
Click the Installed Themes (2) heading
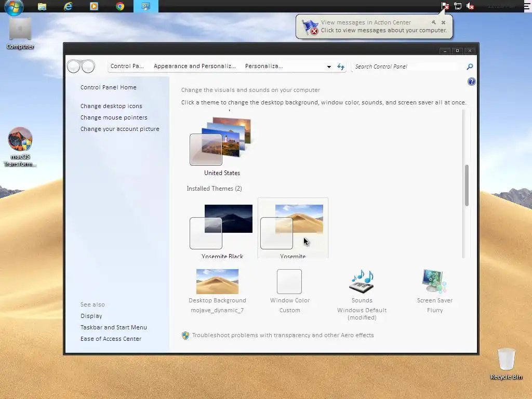click(x=214, y=188)
